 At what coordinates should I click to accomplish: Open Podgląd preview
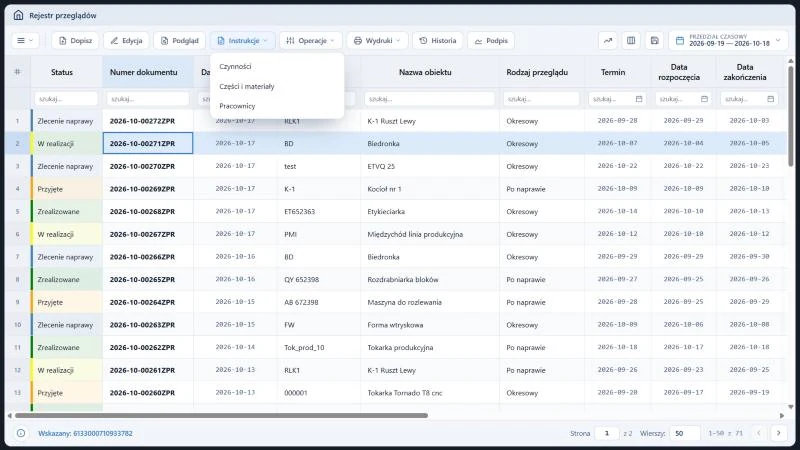179,40
